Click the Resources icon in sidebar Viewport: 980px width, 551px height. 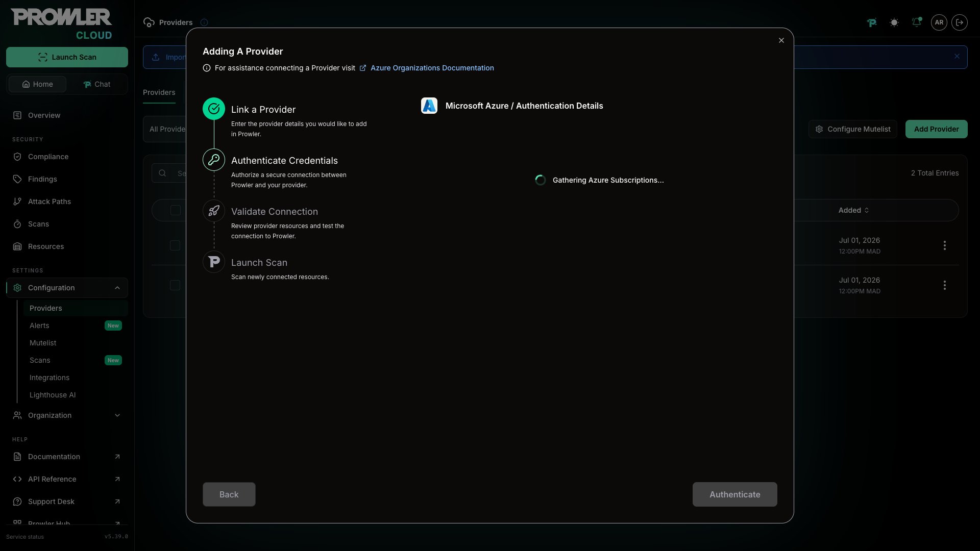(17, 246)
